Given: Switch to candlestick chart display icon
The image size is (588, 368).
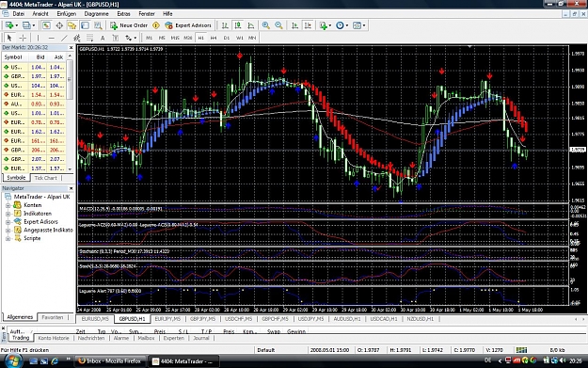Looking at the screenshot, I should point(238,25).
